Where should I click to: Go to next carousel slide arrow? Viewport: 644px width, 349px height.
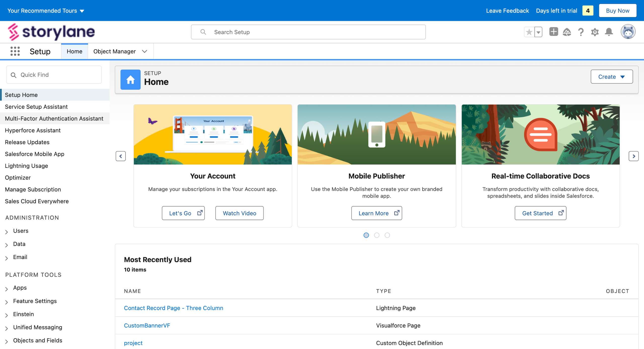point(633,156)
